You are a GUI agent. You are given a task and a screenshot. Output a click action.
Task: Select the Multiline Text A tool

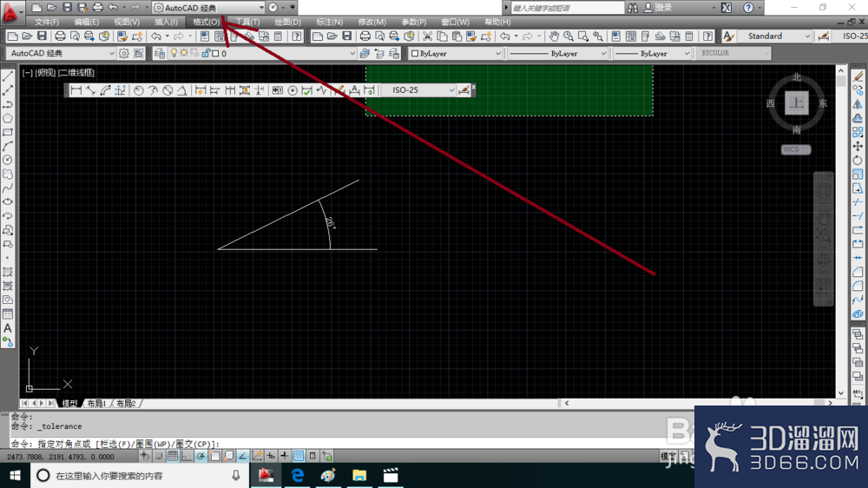coord(8,328)
